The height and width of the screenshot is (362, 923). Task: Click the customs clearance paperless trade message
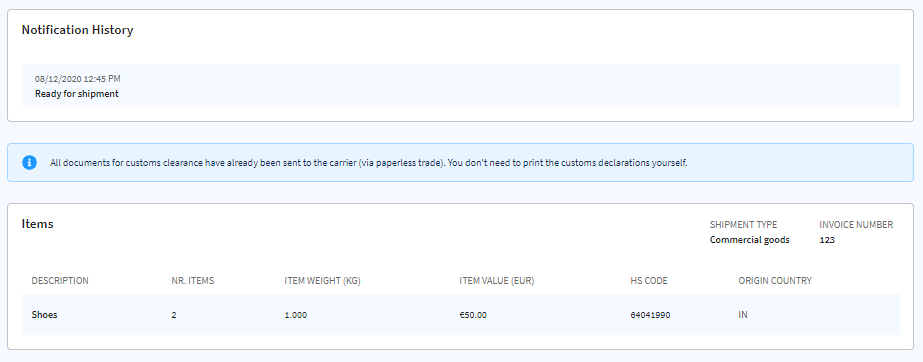[368, 163]
